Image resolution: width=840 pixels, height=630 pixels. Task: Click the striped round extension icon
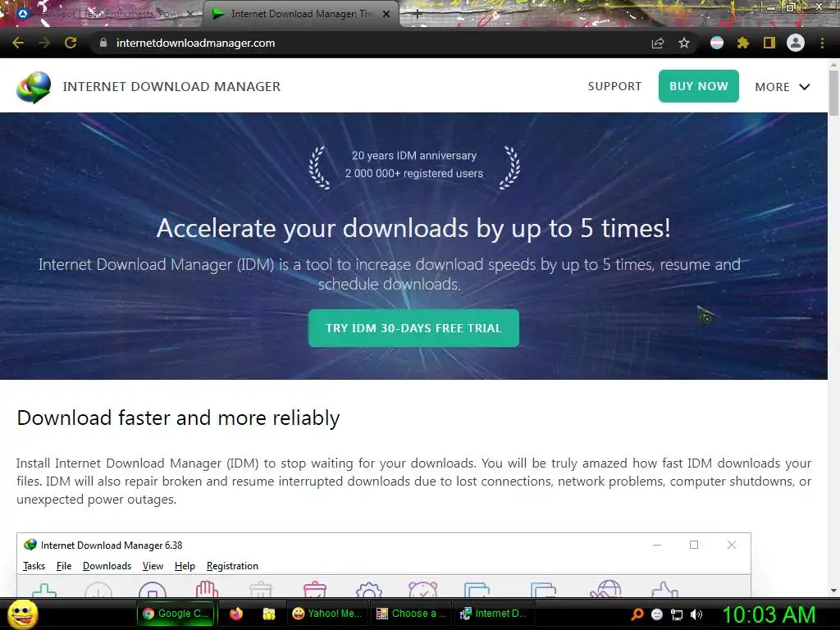click(717, 43)
